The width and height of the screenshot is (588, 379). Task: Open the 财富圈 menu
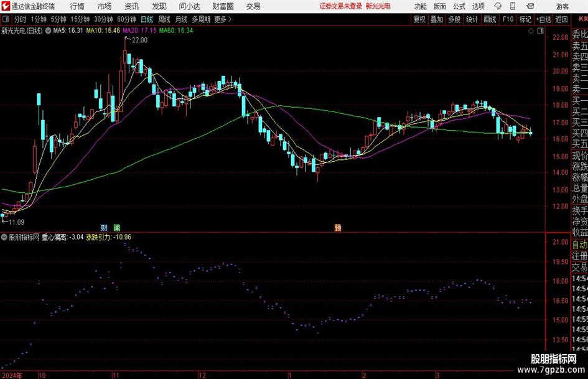click(223, 6)
